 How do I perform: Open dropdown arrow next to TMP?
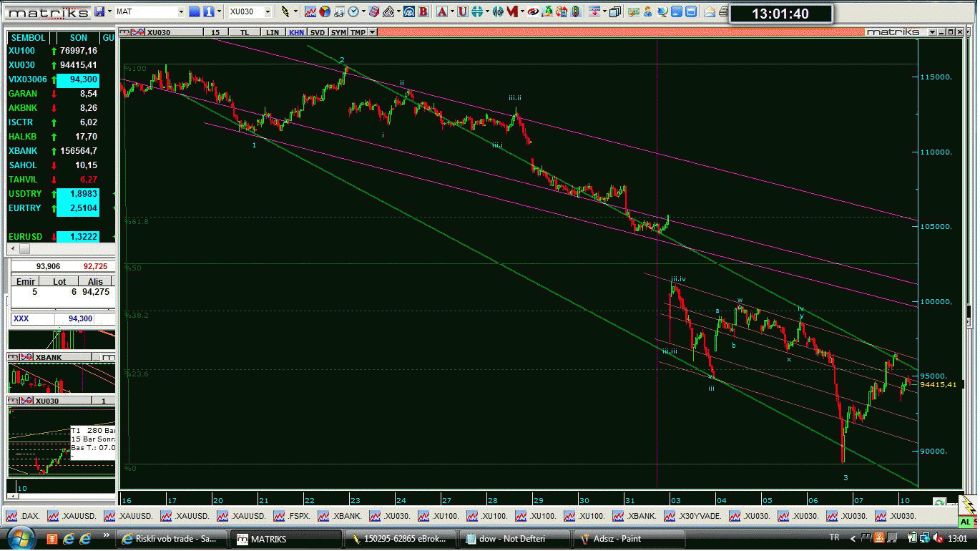372,32
